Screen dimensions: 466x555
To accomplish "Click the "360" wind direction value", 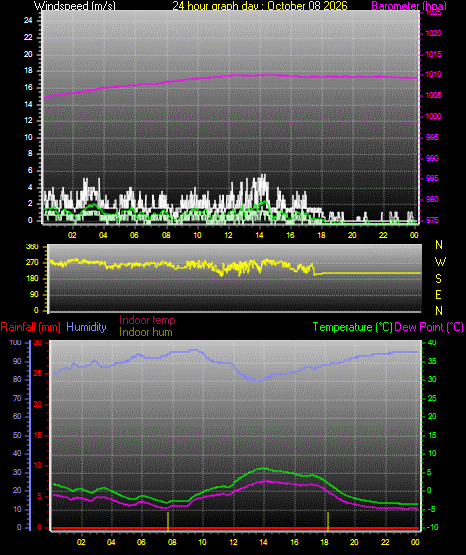I will pyautogui.click(x=32, y=247).
